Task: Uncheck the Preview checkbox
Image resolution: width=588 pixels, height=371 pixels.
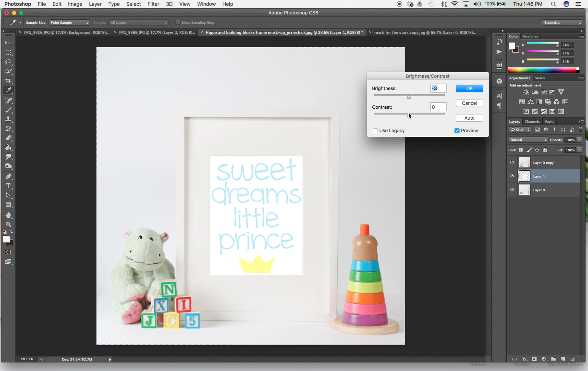Action: pyautogui.click(x=457, y=131)
